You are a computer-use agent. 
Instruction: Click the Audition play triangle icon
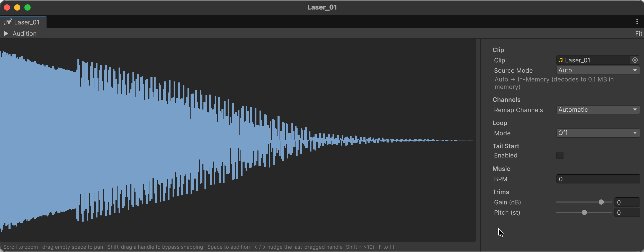[6, 33]
